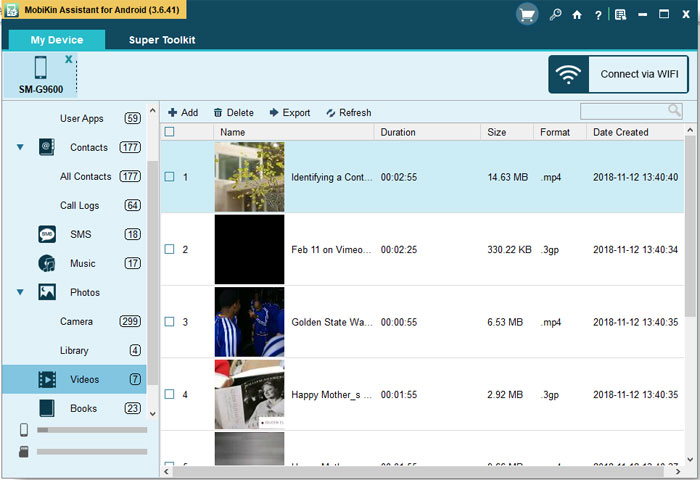Collapse the Photos tree section
700x480 pixels.
point(20,293)
